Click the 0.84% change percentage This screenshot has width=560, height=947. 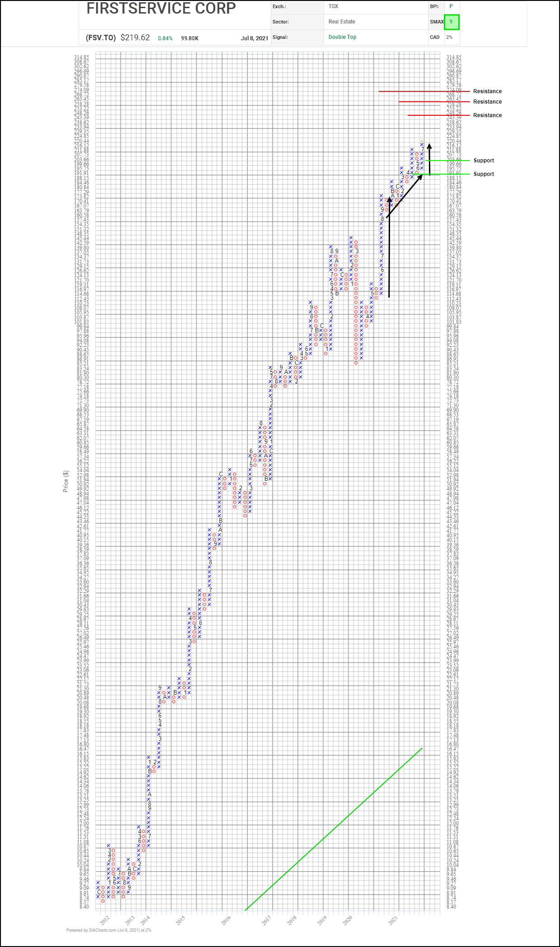tap(165, 38)
